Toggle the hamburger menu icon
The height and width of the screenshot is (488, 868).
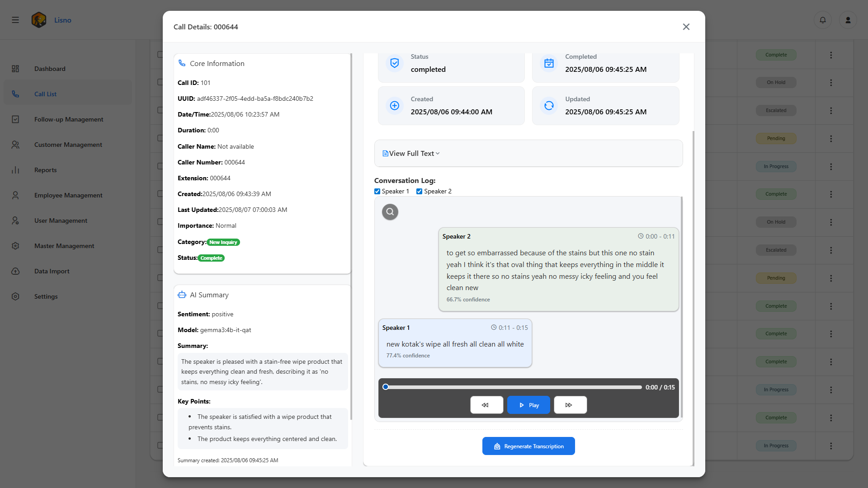pos(15,20)
